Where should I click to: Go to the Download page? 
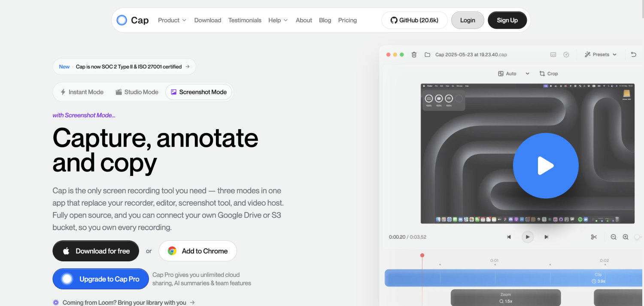click(x=207, y=20)
